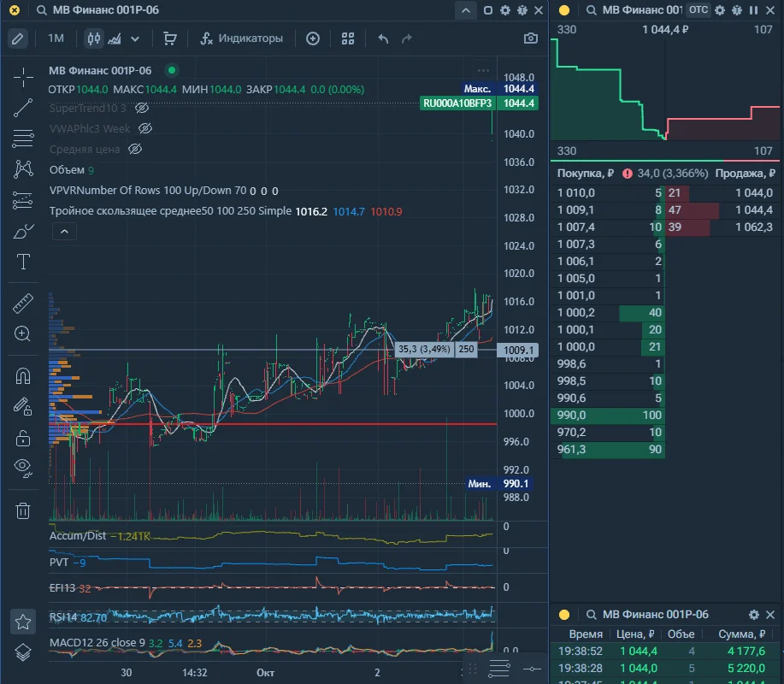Show the Средняя цена indicator via its eye icon

pyautogui.click(x=135, y=149)
